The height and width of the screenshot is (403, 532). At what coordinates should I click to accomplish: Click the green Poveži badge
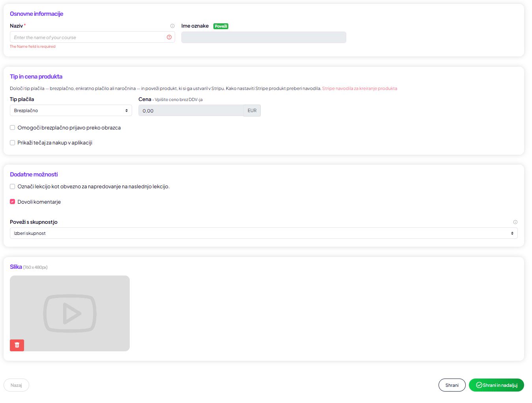[221, 26]
